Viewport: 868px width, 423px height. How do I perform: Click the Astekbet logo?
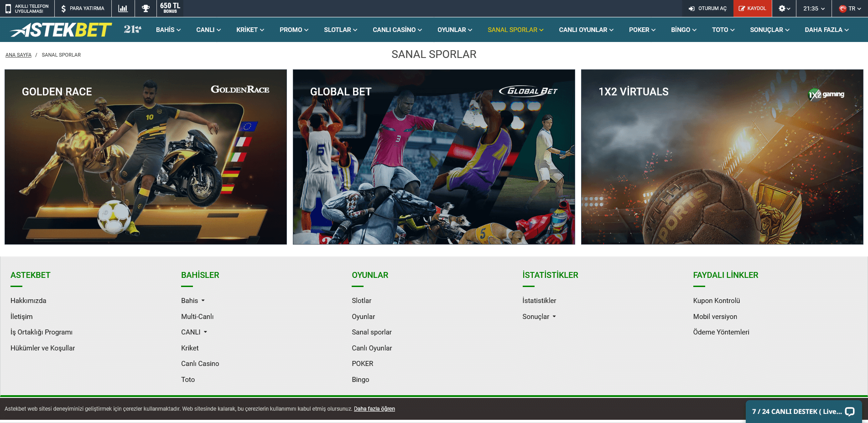click(61, 30)
